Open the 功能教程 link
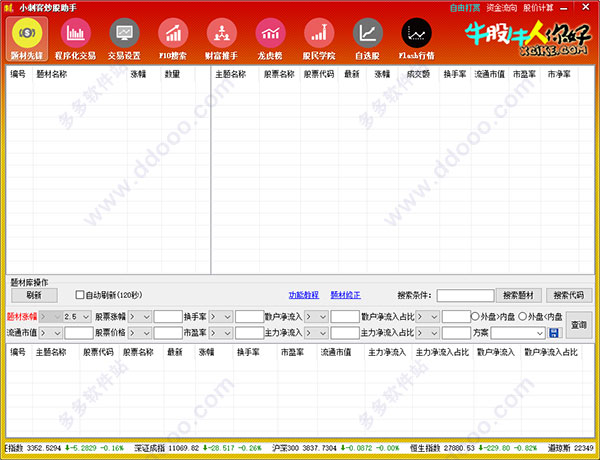This screenshot has height=460, width=600. click(x=304, y=295)
